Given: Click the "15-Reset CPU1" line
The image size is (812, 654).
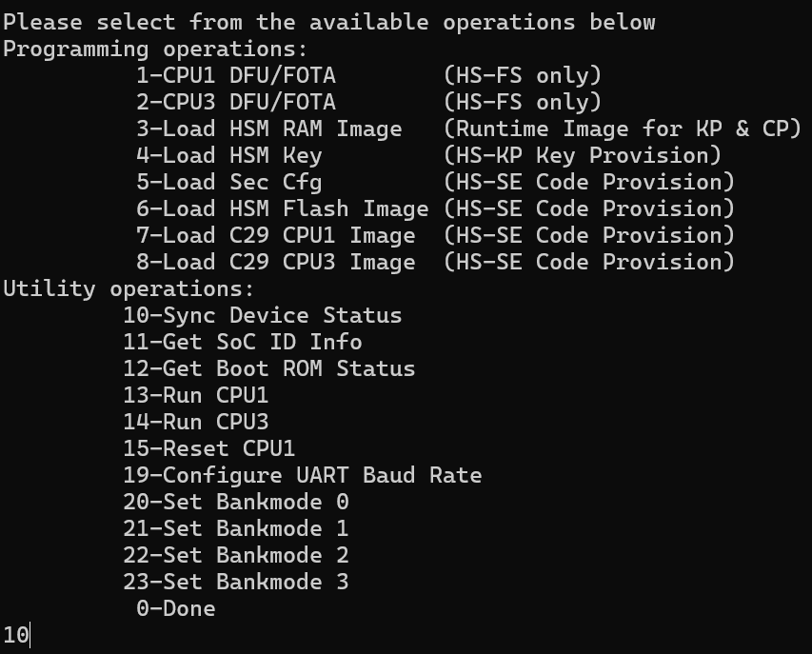Looking at the screenshot, I should 208,448.
